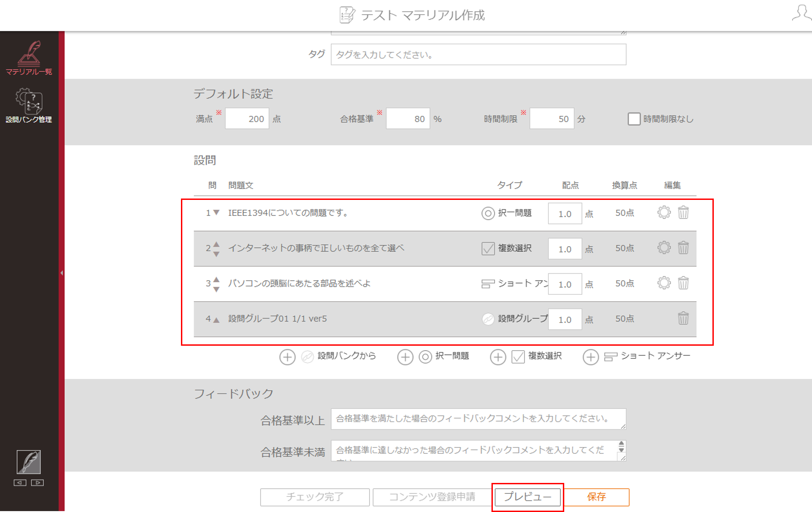Add a 択一問題 with the plus icon
This screenshot has height=512, width=812.
pyautogui.click(x=405, y=357)
